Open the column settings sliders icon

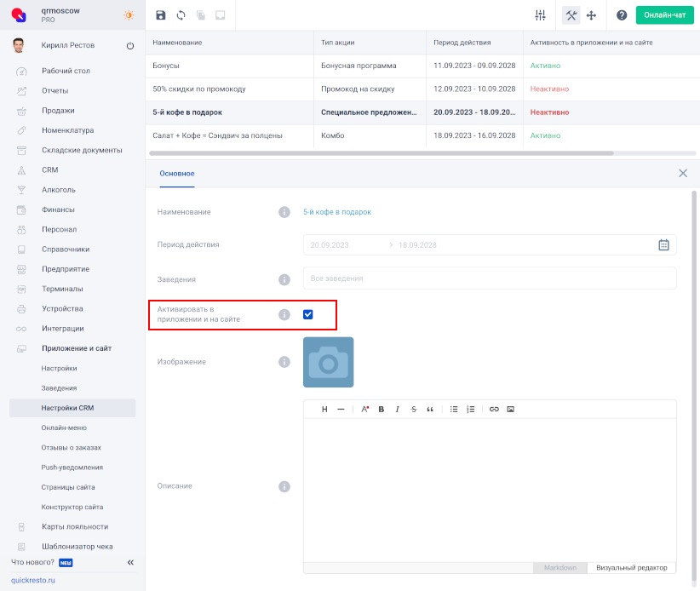click(x=540, y=15)
